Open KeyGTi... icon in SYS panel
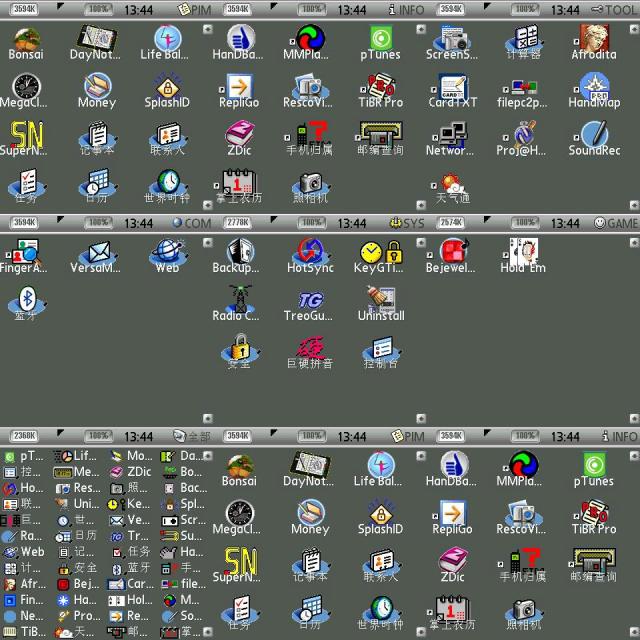Viewport: 640px width, 640px height. (x=379, y=256)
